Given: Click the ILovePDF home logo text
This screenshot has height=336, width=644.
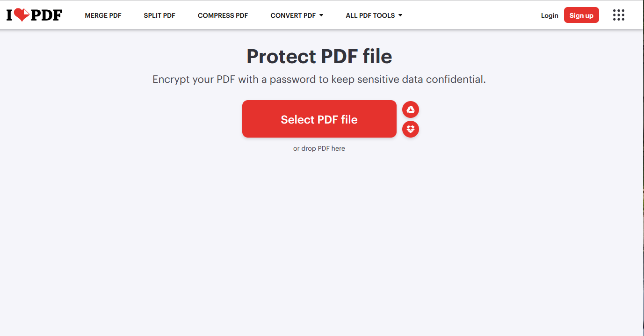Looking at the screenshot, I should pyautogui.click(x=33, y=15).
